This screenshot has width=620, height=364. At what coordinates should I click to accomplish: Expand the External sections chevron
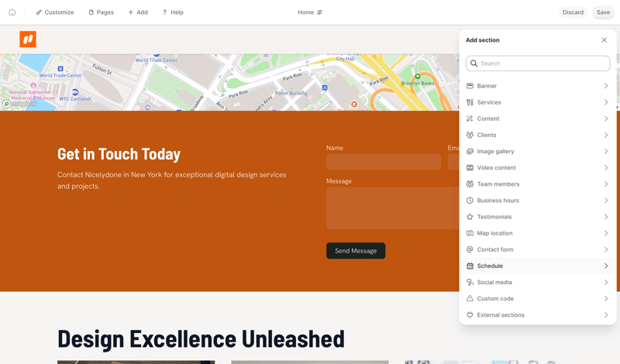coord(606,315)
